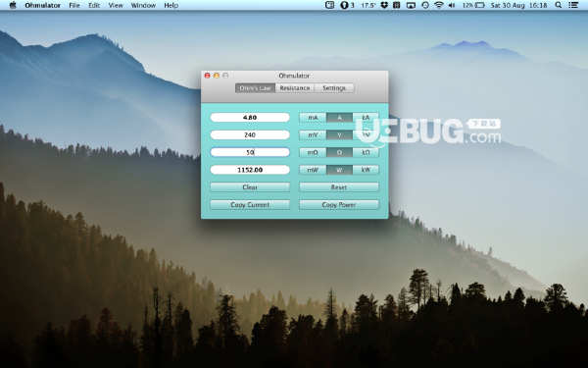Open the Window menu
Viewport: 588px width, 368px height.
coord(143,5)
